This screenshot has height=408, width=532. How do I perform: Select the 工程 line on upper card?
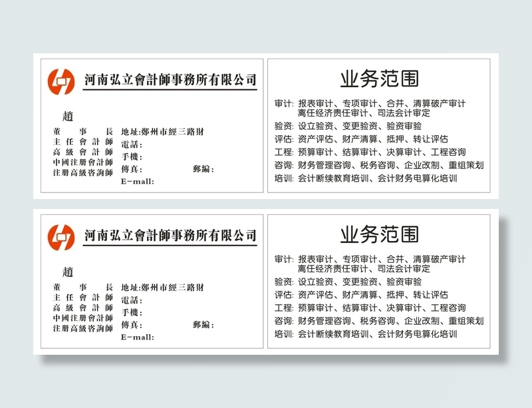tap(370, 152)
